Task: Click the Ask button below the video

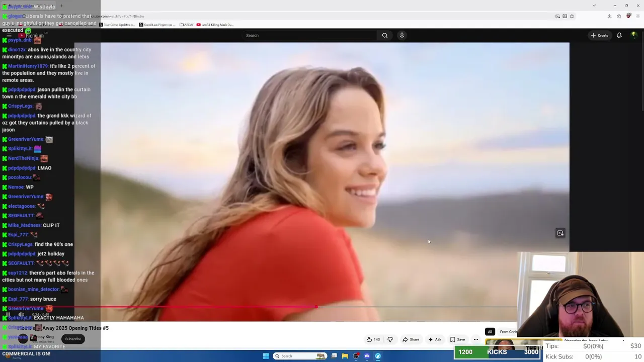Action: click(435, 339)
